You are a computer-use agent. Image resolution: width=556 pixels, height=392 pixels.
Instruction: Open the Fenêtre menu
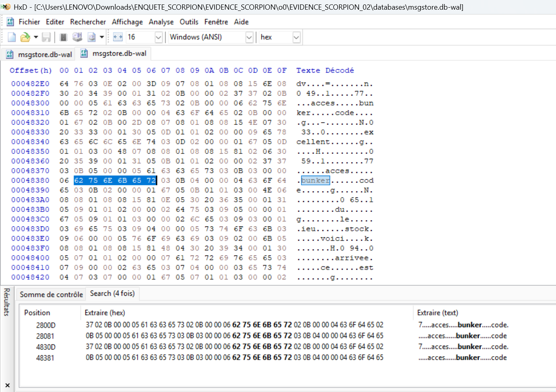216,22
